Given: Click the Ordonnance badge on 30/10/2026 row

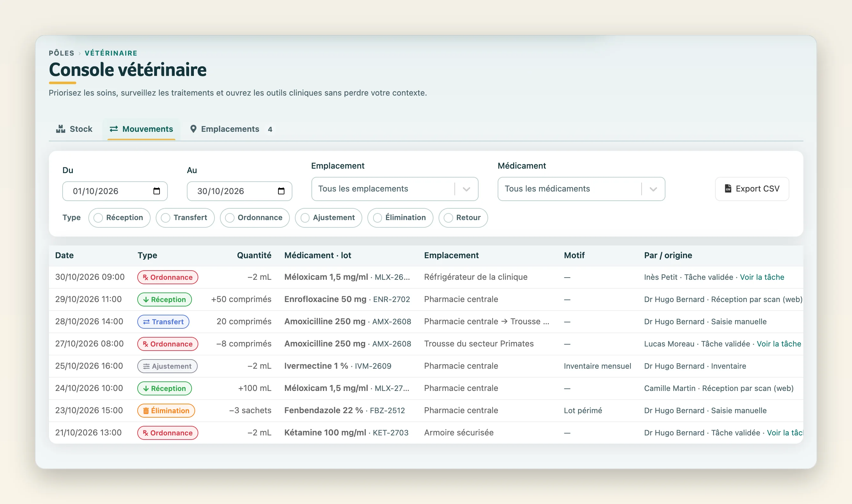Looking at the screenshot, I should 167,277.
